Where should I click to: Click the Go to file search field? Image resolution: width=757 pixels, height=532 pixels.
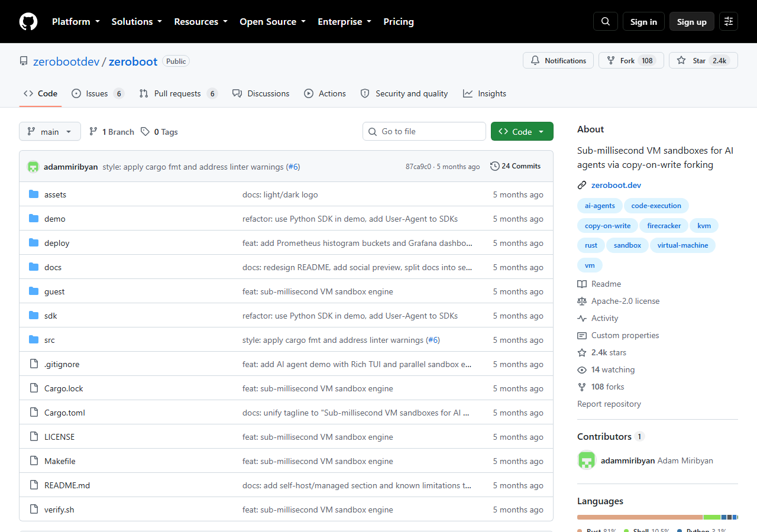(424, 131)
